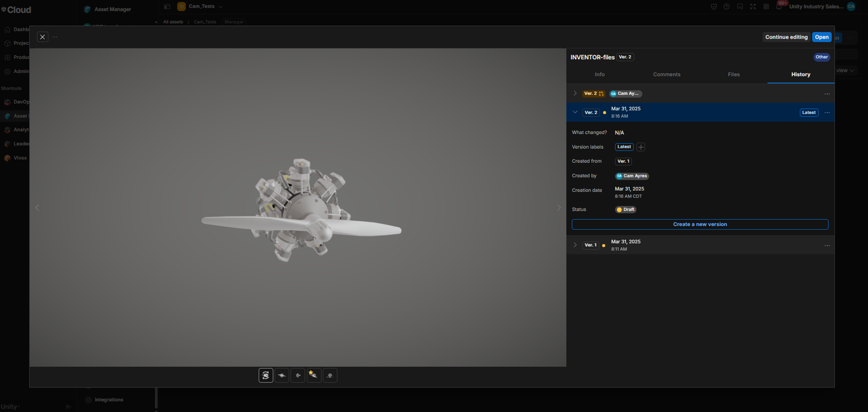This screenshot has height=412, width=868.
Task: Close the asset detail panel
Action: (42, 37)
